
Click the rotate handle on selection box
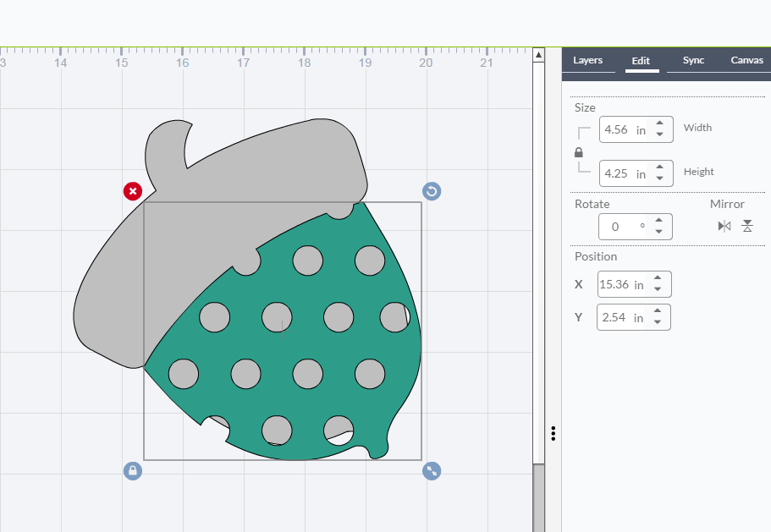click(432, 191)
